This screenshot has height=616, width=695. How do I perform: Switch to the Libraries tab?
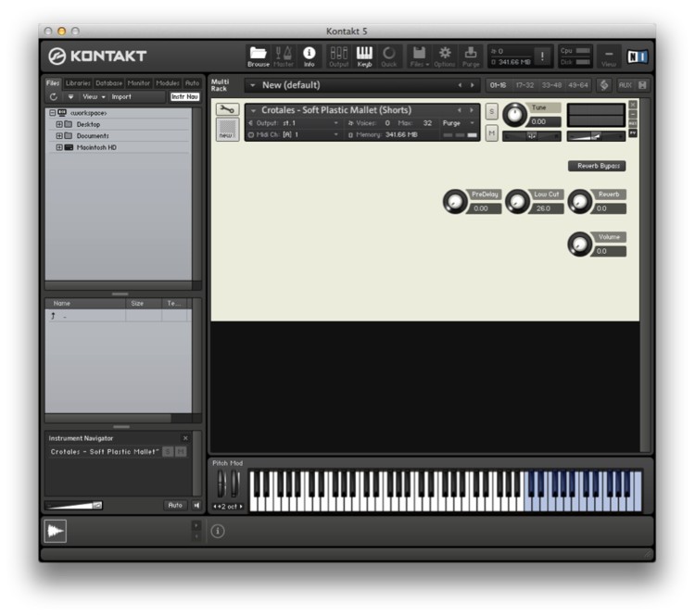[x=78, y=83]
